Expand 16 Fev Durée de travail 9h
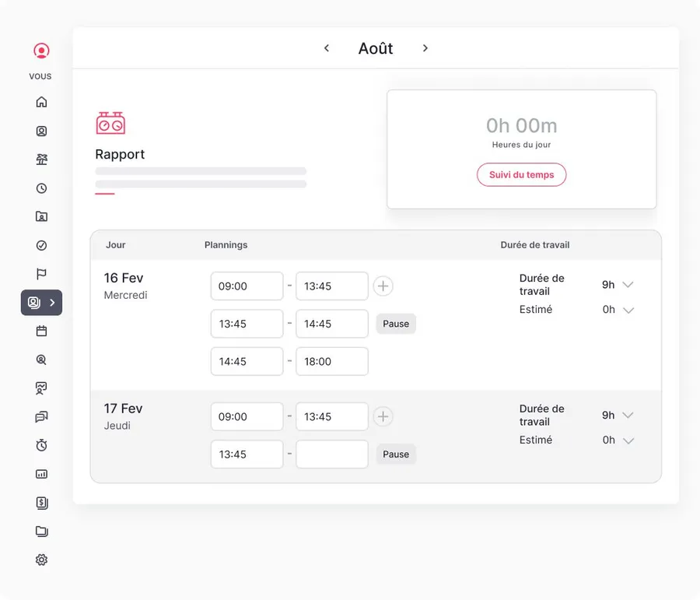This screenshot has width=700, height=600. [x=628, y=285]
